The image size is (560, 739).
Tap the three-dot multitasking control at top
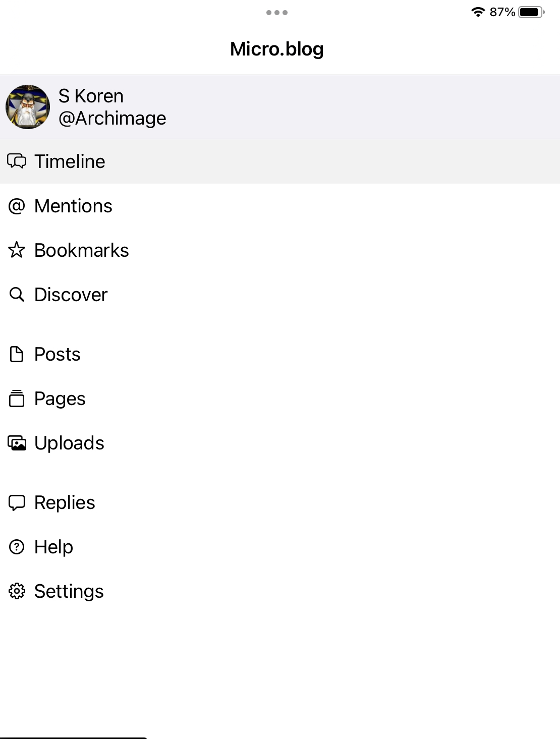pyautogui.click(x=277, y=13)
